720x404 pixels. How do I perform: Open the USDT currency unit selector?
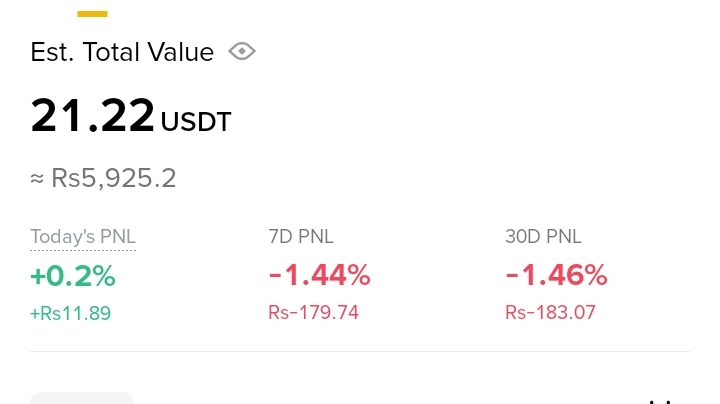coord(196,122)
